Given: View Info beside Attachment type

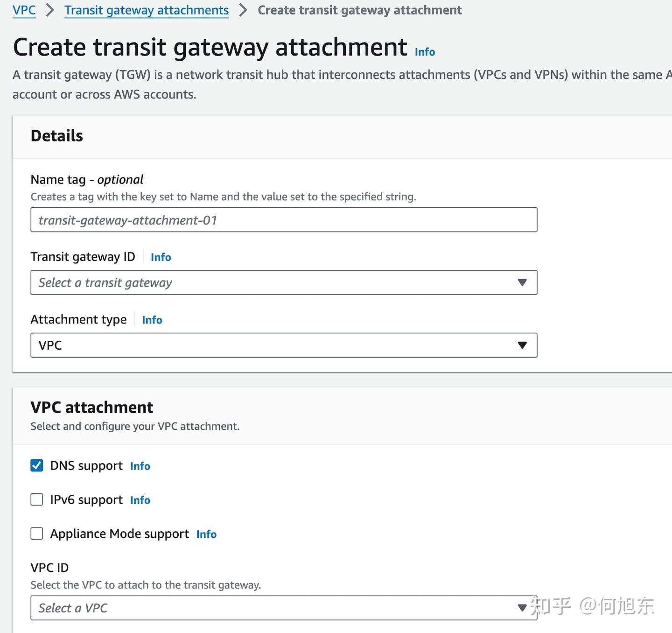Looking at the screenshot, I should click(x=152, y=320).
